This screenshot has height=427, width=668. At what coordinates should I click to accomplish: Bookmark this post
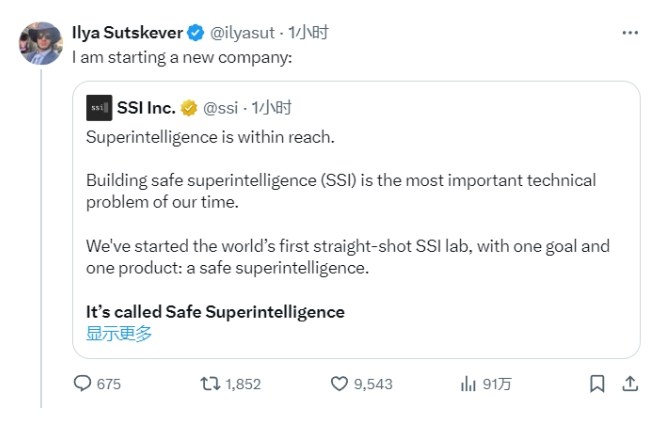[x=597, y=384]
